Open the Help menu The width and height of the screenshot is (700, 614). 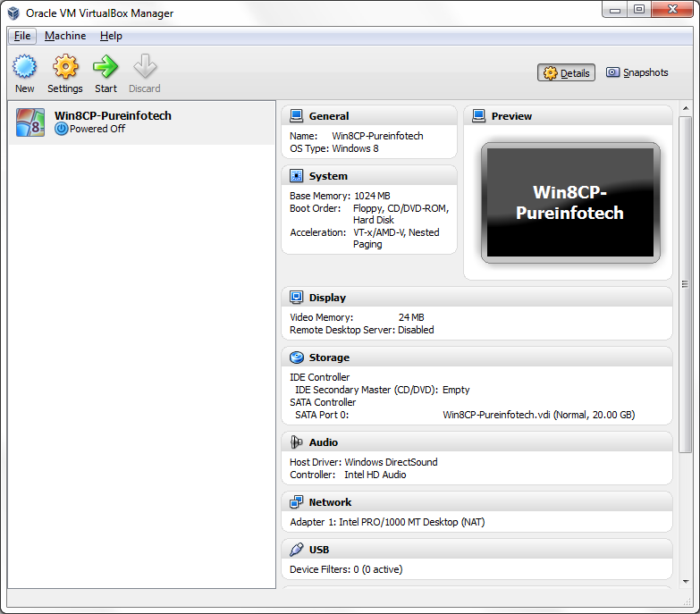(111, 36)
